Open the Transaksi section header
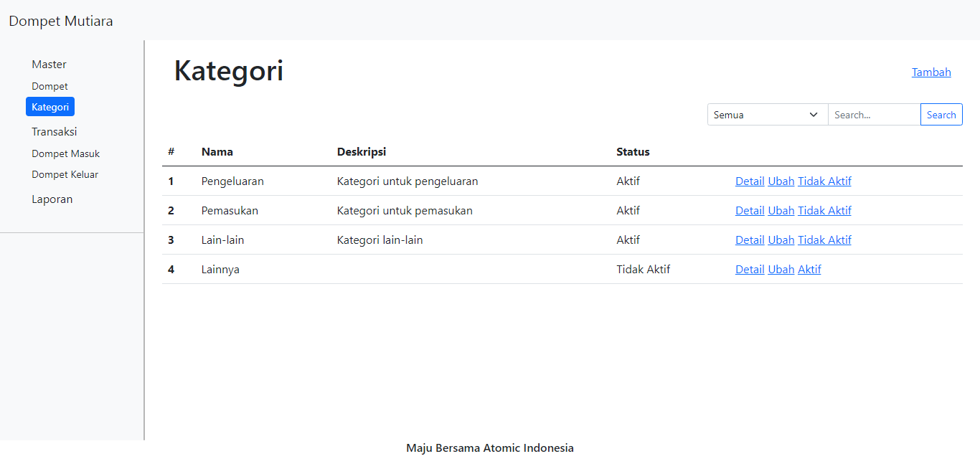This screenshot has height=469, width=980. pos(55,131)
